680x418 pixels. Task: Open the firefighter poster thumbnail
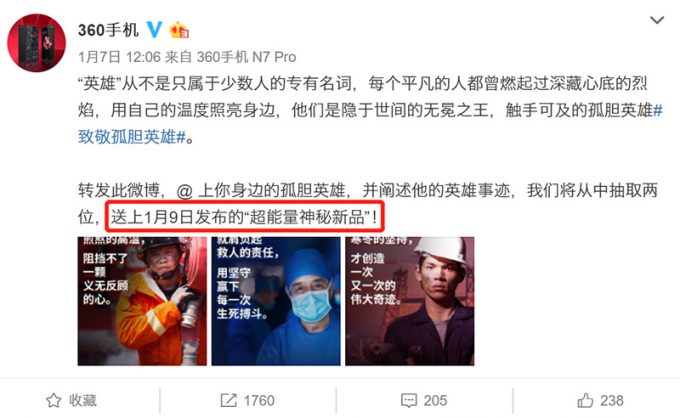tap(142, 301)
